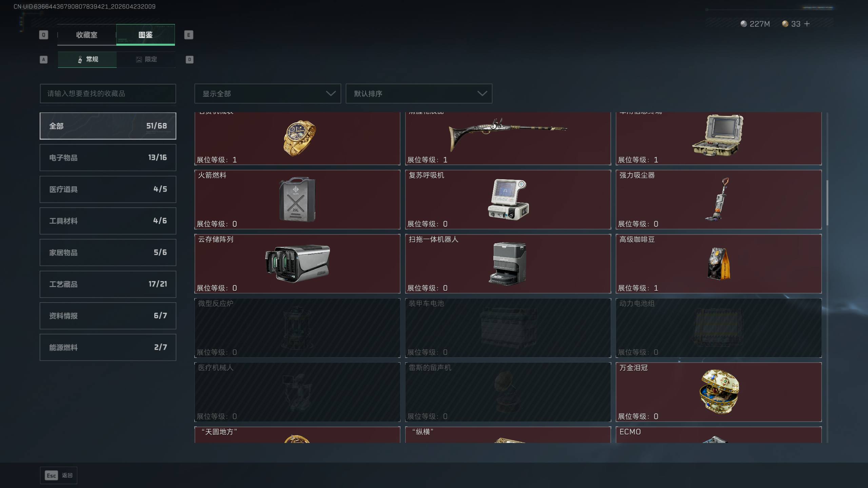This screenshot has height=488, width=868.
Task: Select the 万金泪冠 jeweled egg icon
Action: [x=719, y=392]
